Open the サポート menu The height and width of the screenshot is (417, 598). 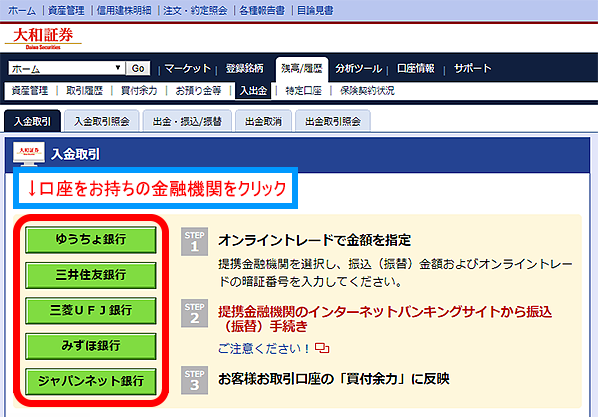(472, 68)
